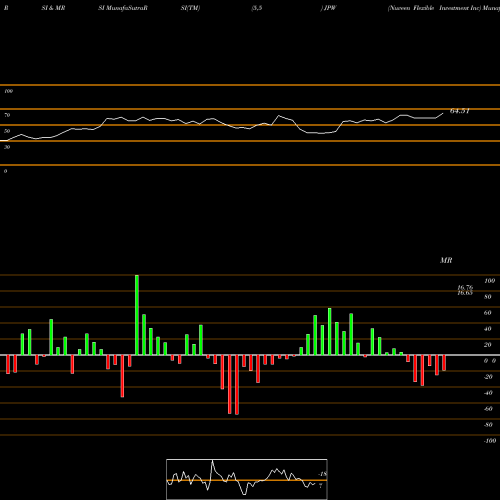The height and width of the screenshot is (500, 500).
Task: Click the -18 value in mini chart
Action: click(x=323, y=474)
